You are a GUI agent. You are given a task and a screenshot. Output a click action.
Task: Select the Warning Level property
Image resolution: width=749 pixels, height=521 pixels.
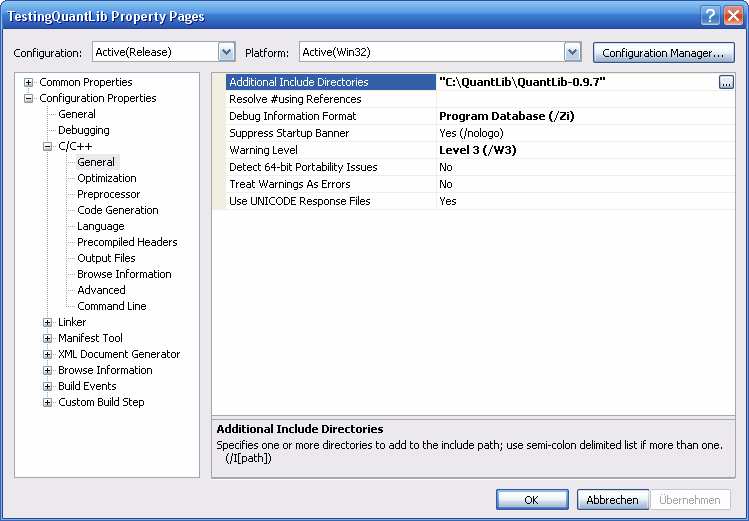coord(331,150)
